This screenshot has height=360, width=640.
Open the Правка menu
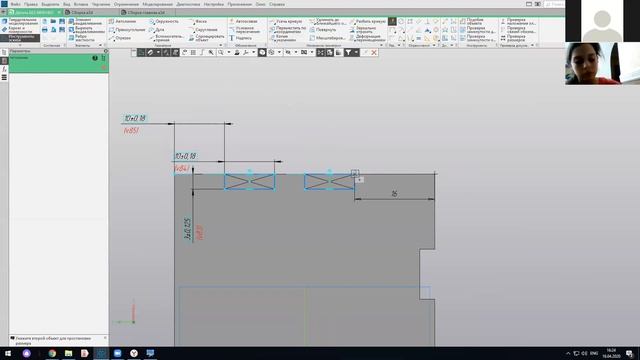pyautogui.click(x=31, y=4)
